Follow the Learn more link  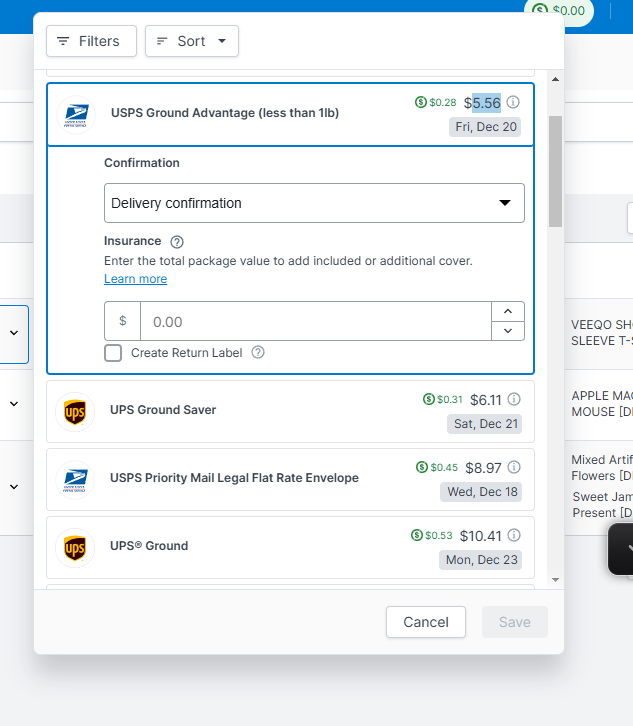point(136,279)
